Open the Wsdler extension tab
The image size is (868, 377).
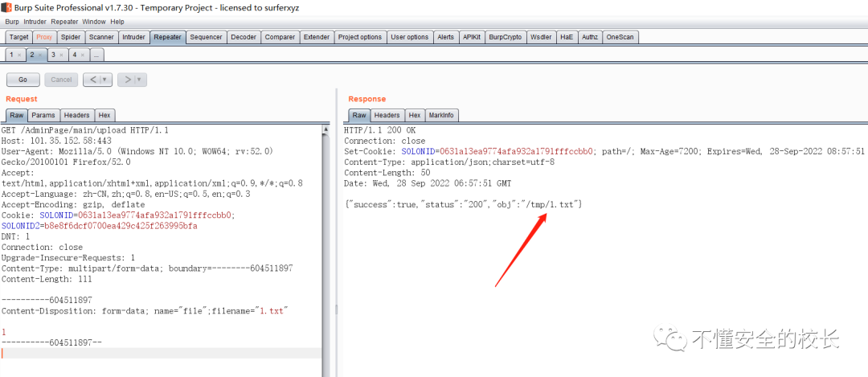541,37
